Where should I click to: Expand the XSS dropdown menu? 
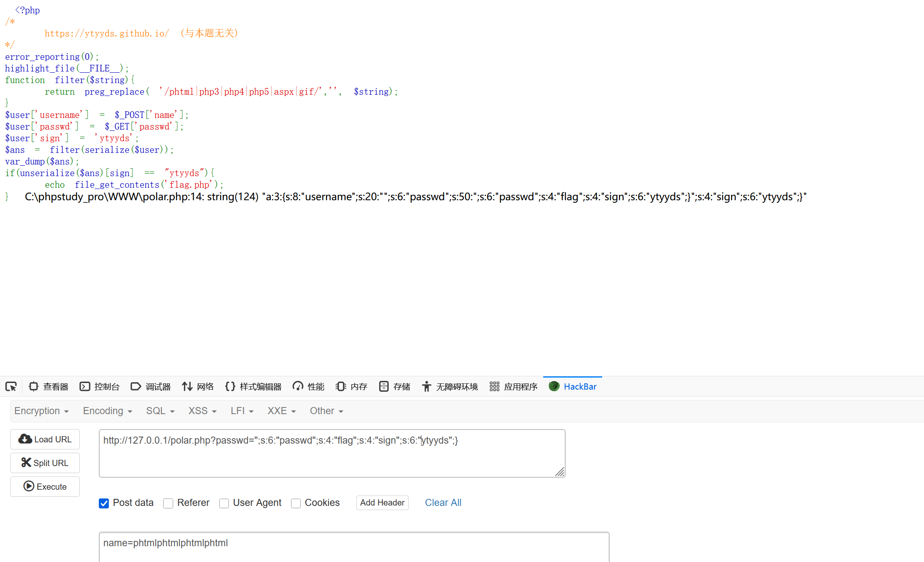coord(202,411)
